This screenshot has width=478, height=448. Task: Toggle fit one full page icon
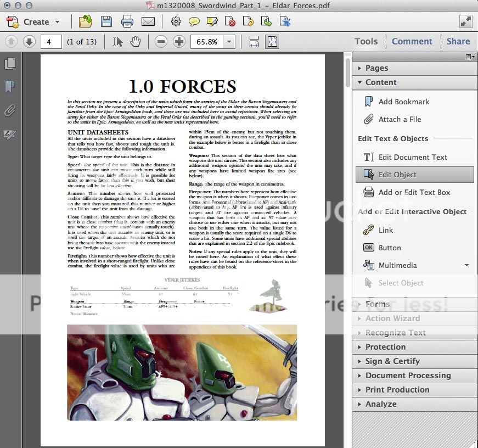point(272,42)
